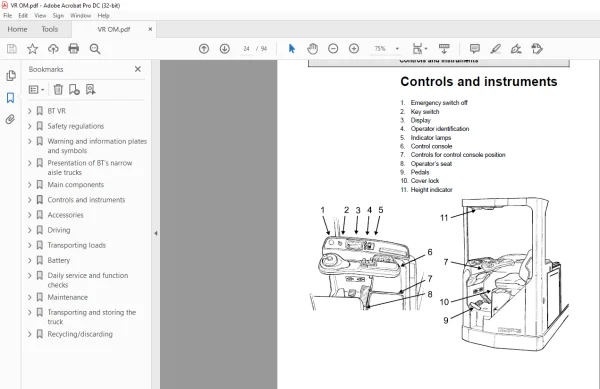Click the Save file icon in toolbar
600x389 pixels.
click(12, 49)
